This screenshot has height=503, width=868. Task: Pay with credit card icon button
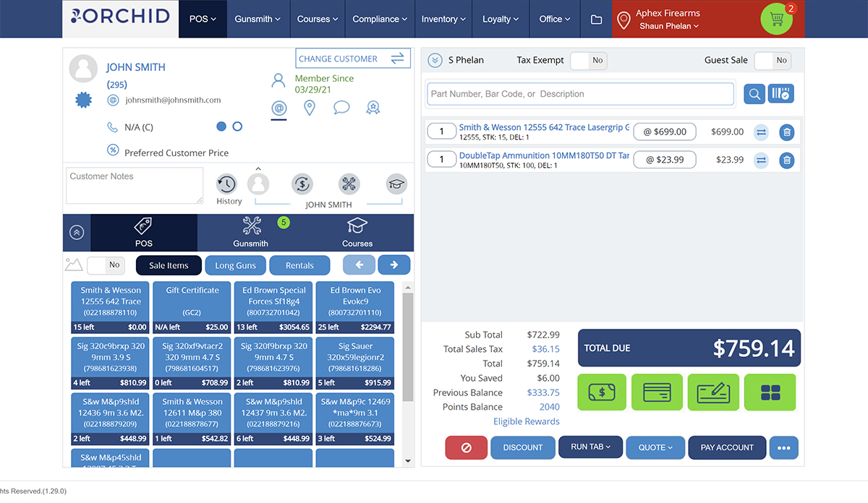point(657,392)
